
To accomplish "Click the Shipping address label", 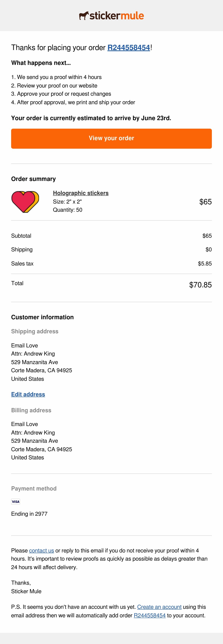I will 35,331.
